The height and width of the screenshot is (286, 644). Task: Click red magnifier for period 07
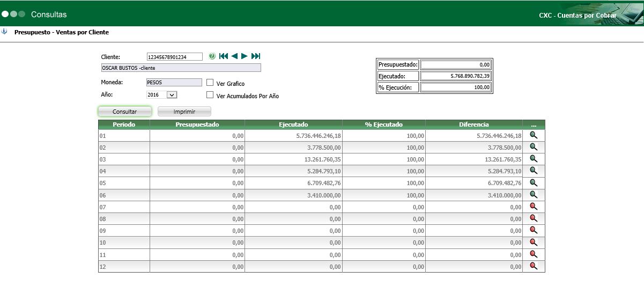[534, 206]
